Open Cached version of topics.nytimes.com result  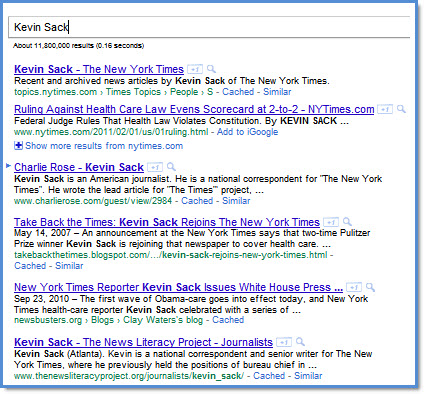click(x=238, y=92)
